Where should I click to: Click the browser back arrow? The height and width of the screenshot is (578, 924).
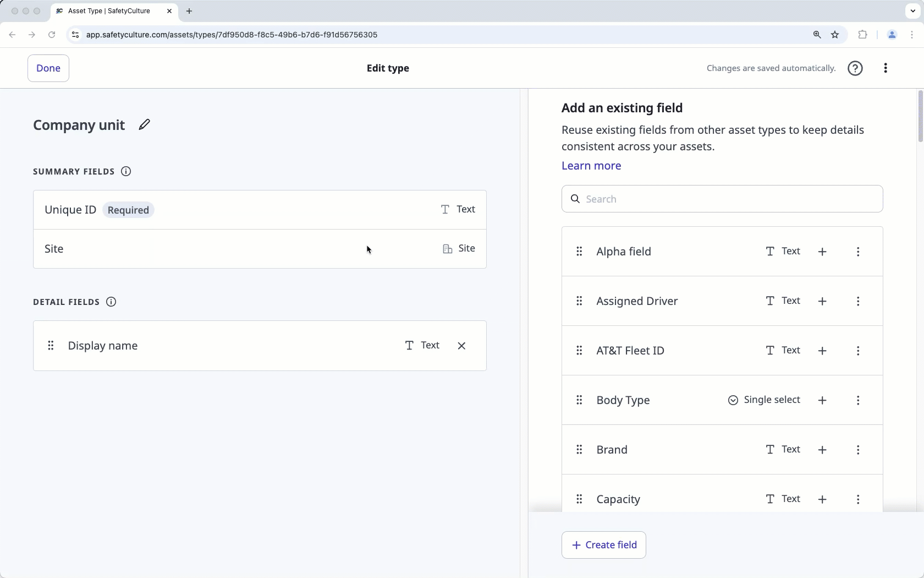pos(12,35)
